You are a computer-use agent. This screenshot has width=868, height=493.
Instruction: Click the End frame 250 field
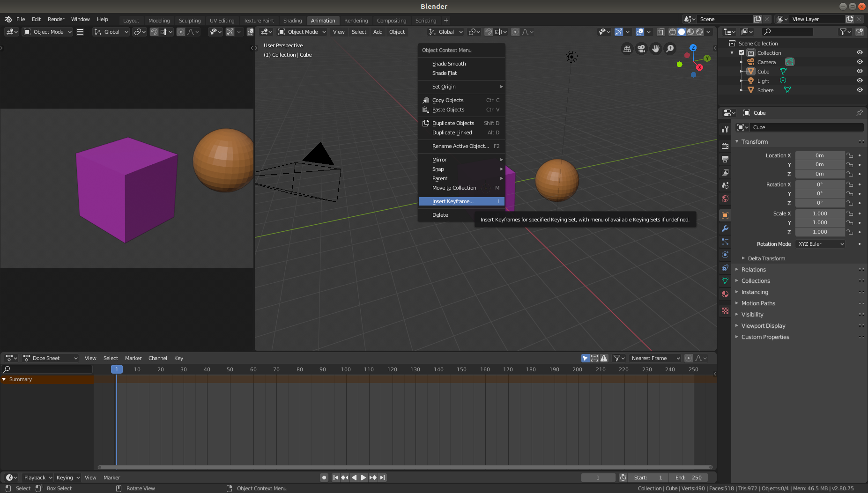click(x=688, y=478)
